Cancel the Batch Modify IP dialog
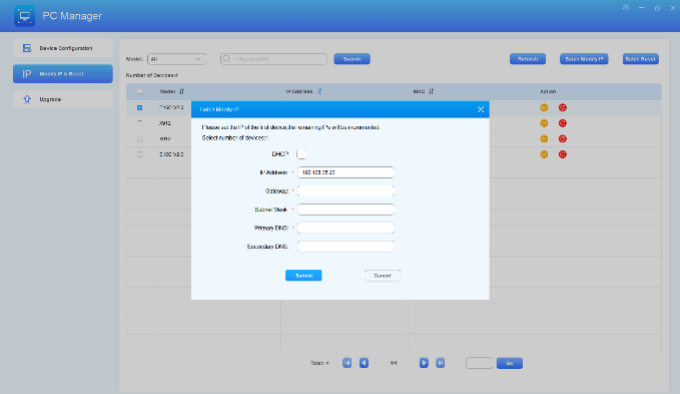680x394 pixels. pos(382,275)
